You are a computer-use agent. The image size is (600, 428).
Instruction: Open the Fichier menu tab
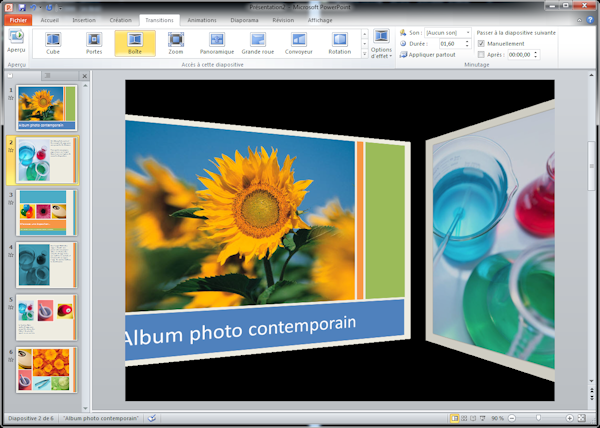click(x=18, y=19)
